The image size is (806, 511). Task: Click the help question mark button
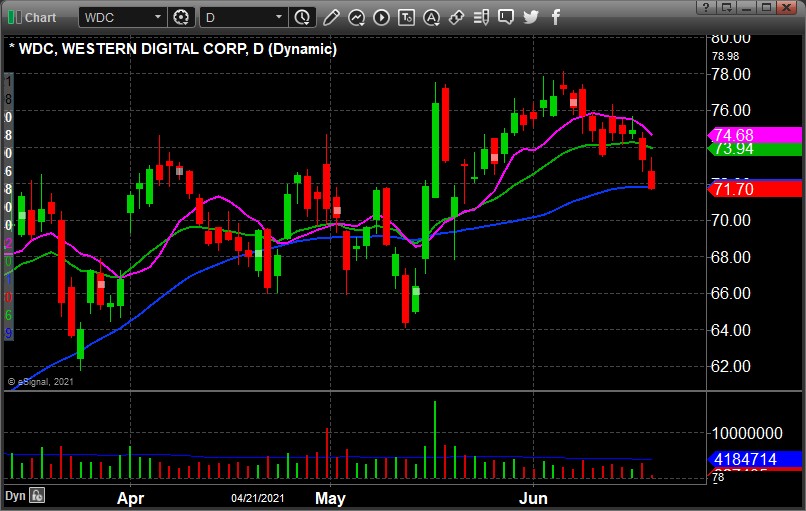(x=706, y=7)
